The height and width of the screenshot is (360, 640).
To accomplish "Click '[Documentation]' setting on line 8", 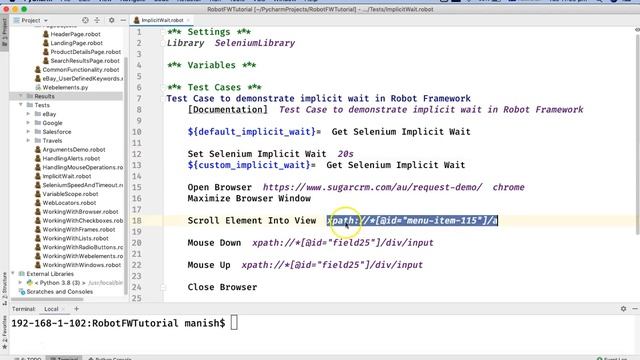I will (x=228, y=110).
